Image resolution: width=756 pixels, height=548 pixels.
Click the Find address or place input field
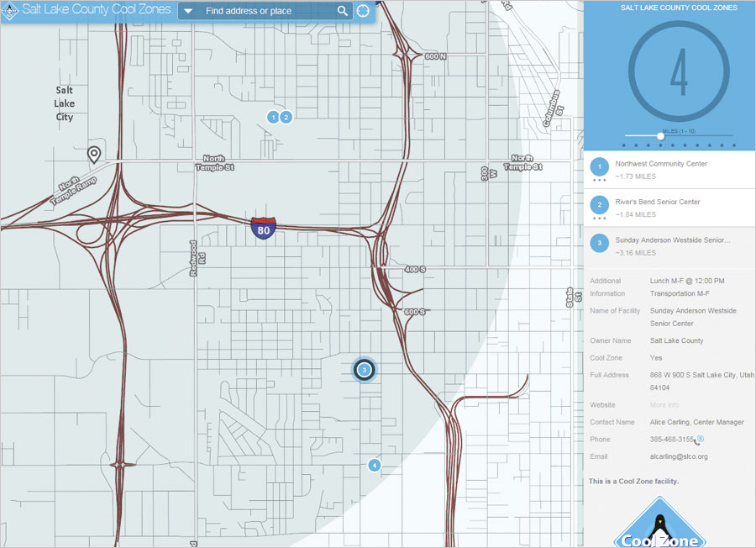click(252, 11)
